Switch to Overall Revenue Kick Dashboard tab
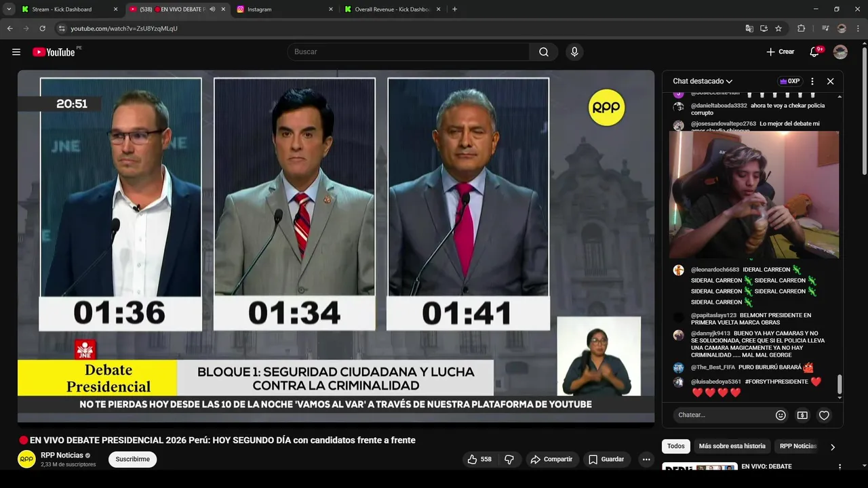868x488 pixels. click(392, 9)
